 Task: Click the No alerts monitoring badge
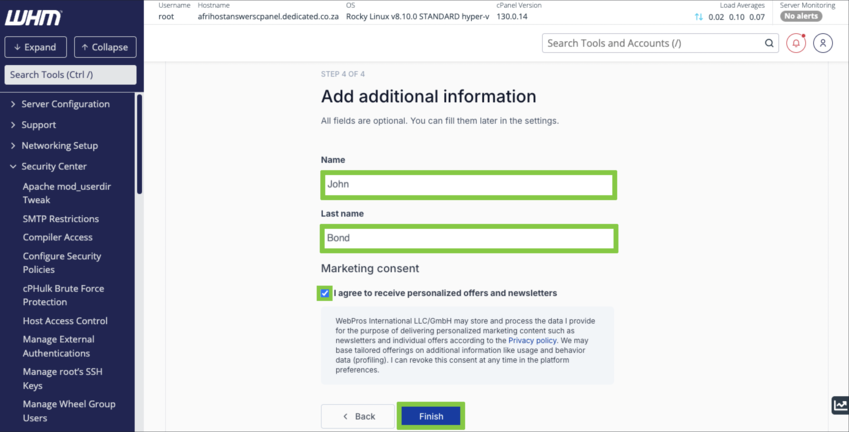pos(801,17)
